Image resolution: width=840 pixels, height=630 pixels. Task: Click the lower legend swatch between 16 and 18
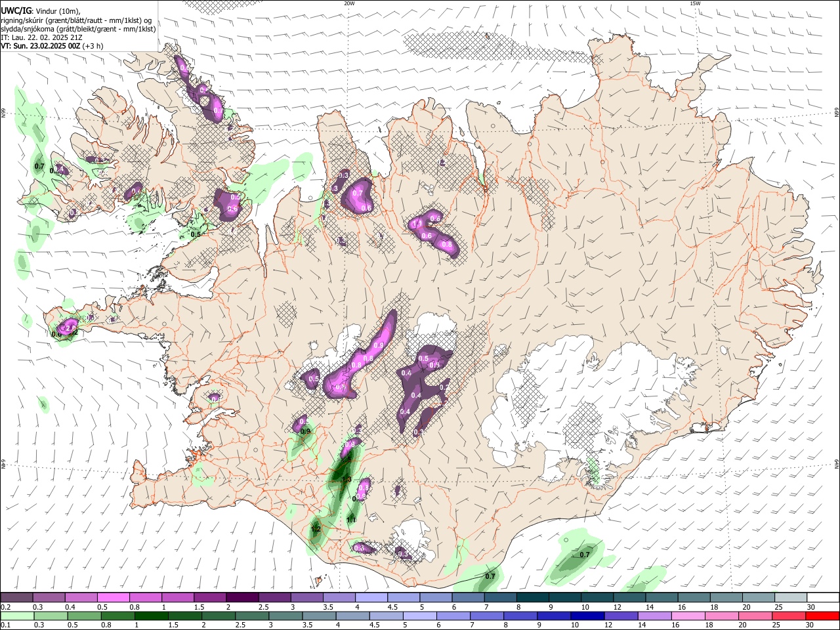[x=688, y=616]
